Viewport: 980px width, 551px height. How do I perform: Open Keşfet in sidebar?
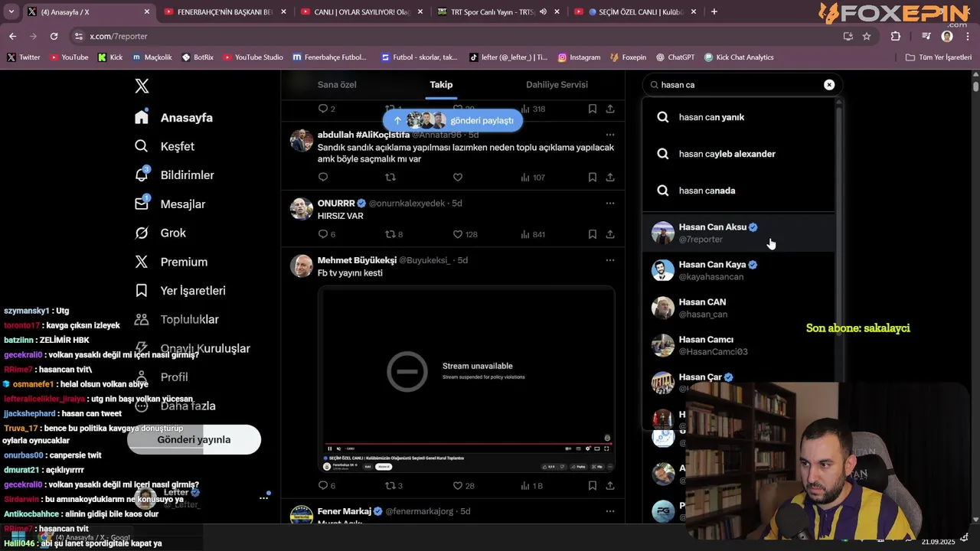[165, 146]
